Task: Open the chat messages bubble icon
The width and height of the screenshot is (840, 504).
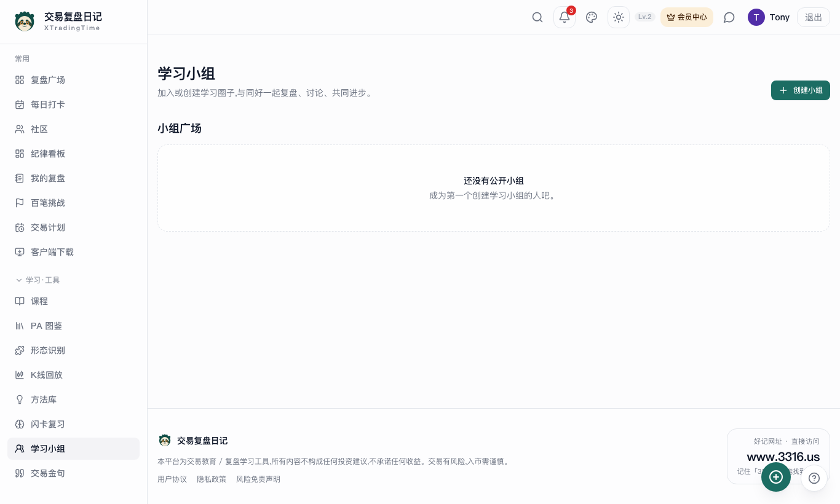Action: [x=729, y=17]
